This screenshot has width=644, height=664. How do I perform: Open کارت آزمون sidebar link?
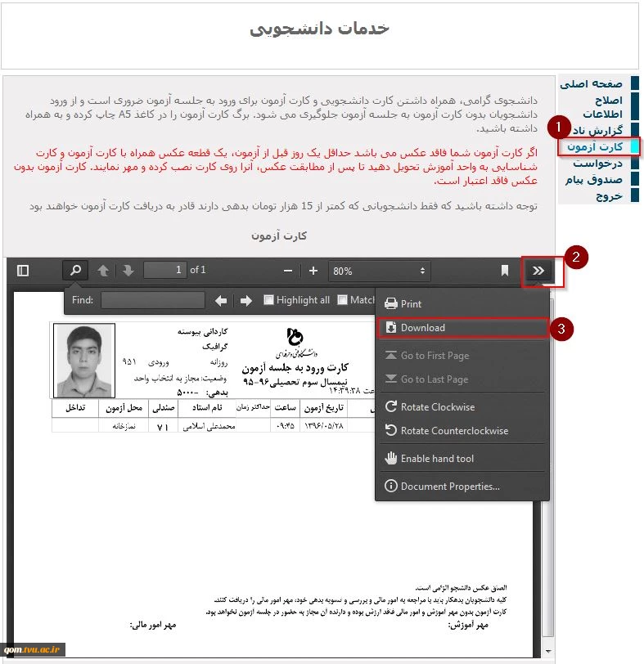tap(595, 147)
